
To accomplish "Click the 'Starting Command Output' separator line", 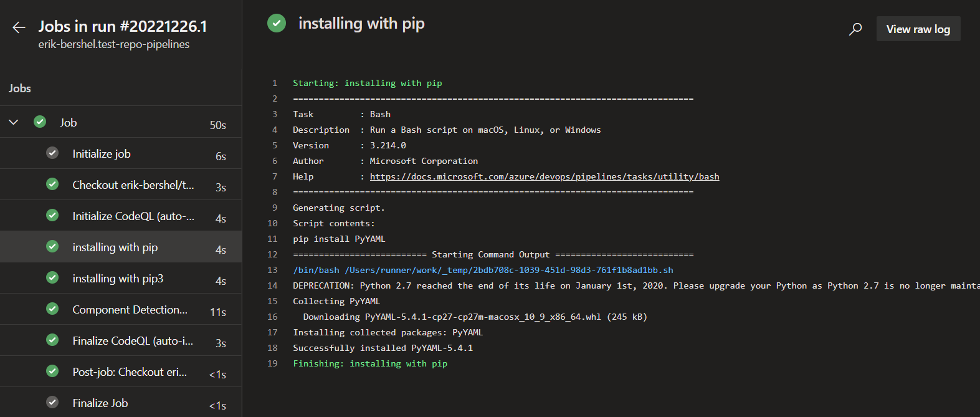I will click(x=493, y=254).
